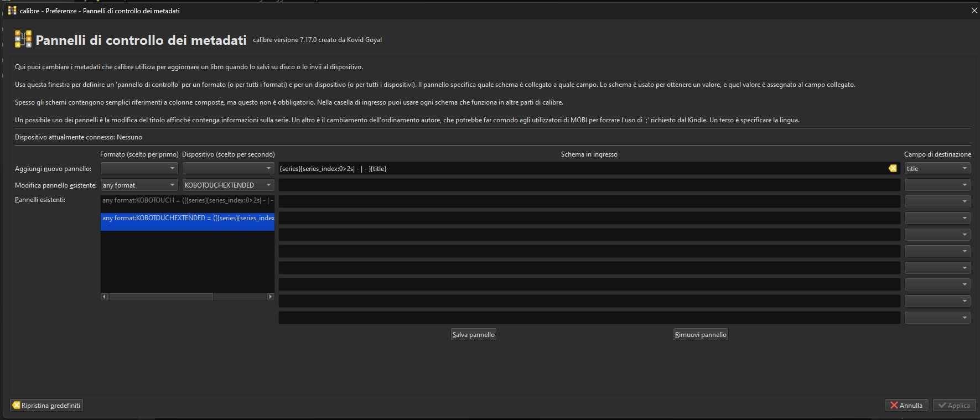Restore defaults with Ripristina predefiniti

(46, 405)
